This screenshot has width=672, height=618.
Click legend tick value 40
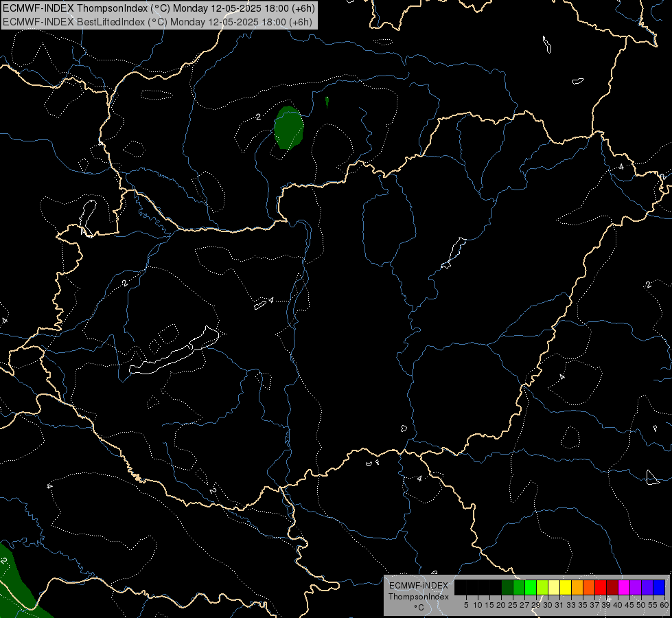[618, 605]
